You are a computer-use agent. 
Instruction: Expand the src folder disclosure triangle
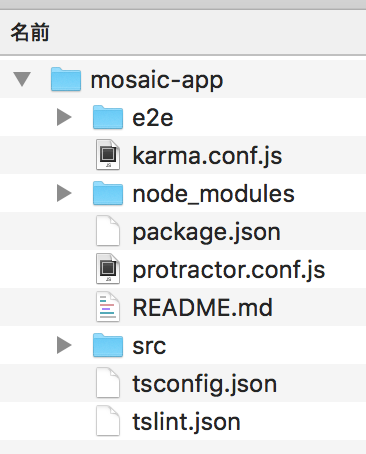point(64,345)
